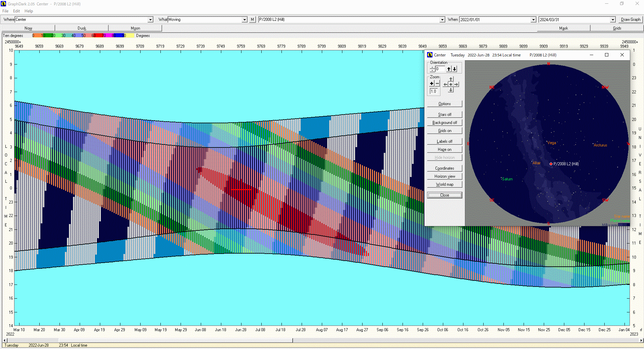The height and width of the screenshot is (349, 644).
Task: Click the horizontal scrollbar's left arrow
Action: tap(4, 340)
